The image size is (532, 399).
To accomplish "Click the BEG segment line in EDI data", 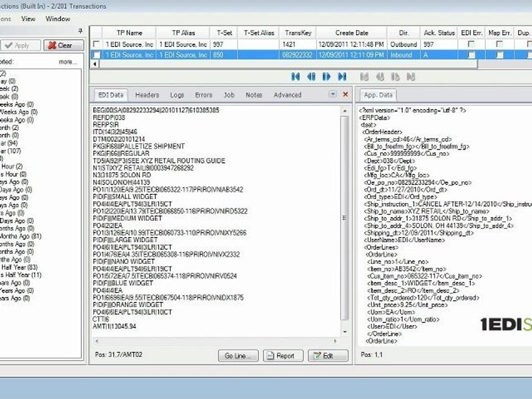I will 156,110.
